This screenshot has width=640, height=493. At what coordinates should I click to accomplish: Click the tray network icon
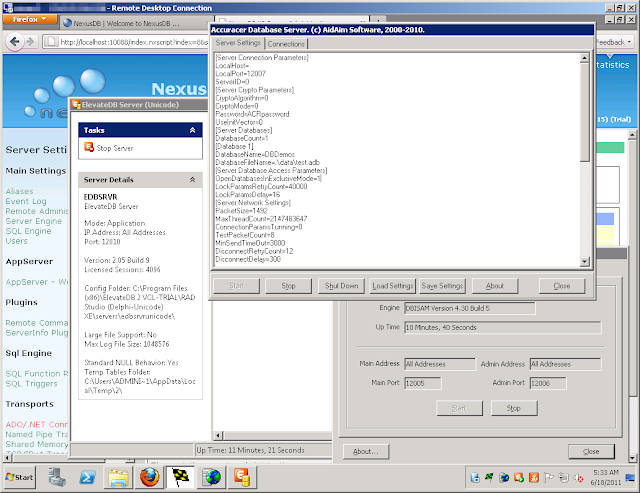(x=564, y=477)
